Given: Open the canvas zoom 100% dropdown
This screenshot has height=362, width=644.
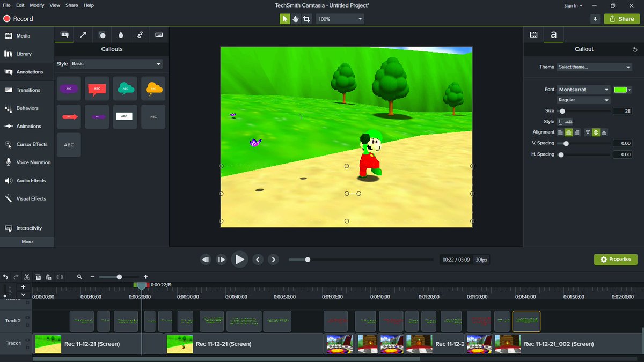Looking at the screenshot, I should pyautogui.click(x=340, y=19).
